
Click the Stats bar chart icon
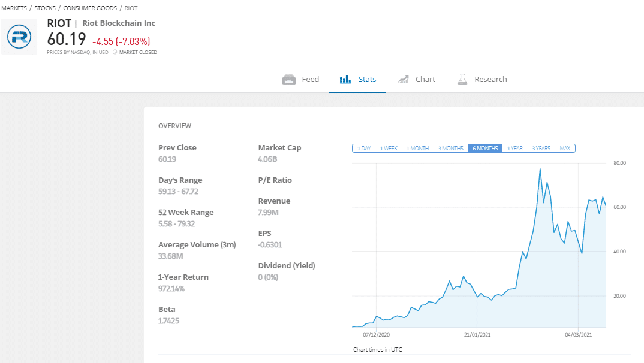pos(345,79)
